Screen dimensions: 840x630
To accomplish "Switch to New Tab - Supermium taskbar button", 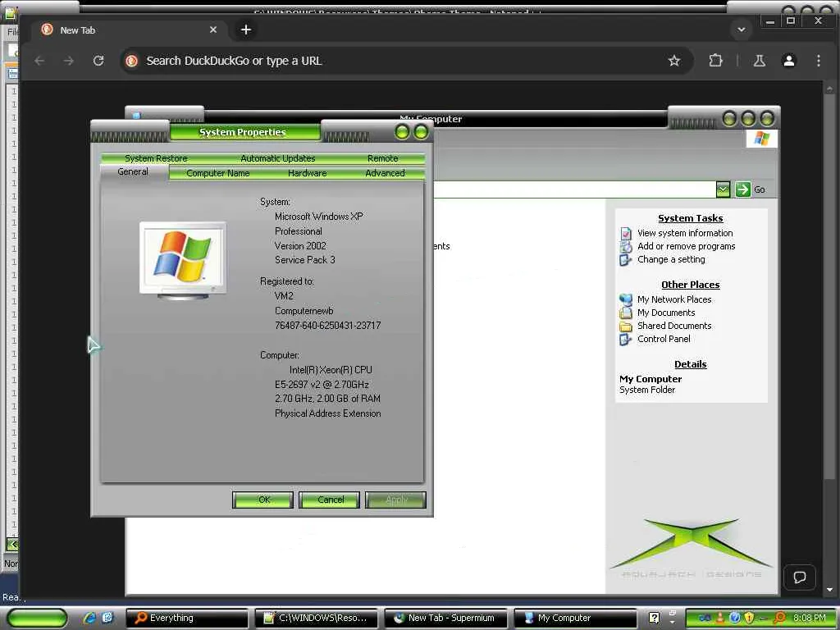I will tap(445, 618).
